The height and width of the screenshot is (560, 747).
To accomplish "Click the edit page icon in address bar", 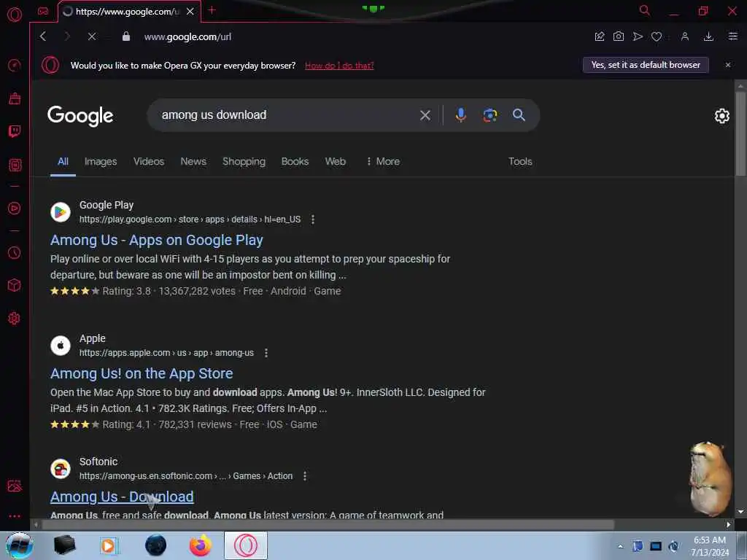I will 600,36.
